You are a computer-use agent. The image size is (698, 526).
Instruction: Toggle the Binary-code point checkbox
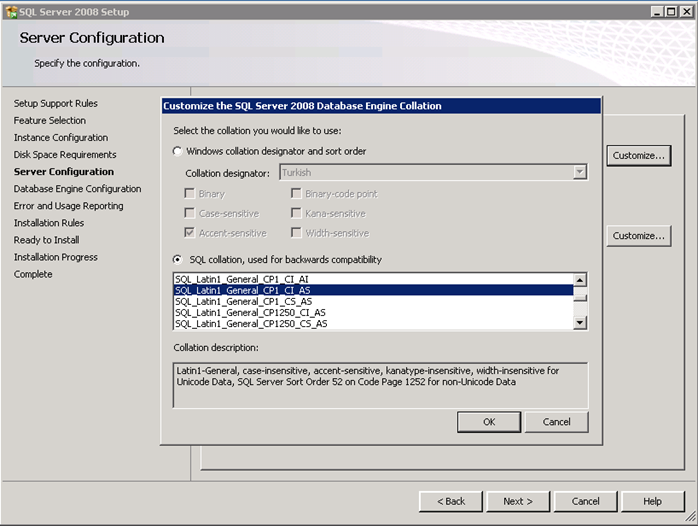296,194
